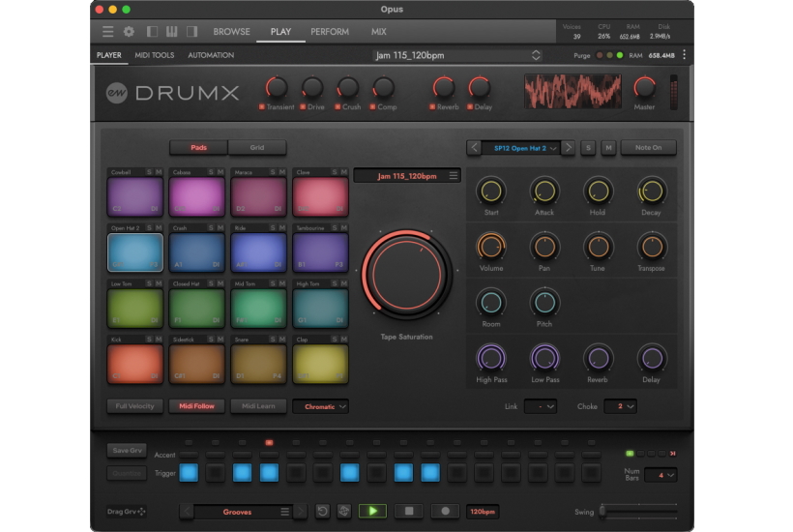
Task: Toggle the Comp effect enable LED
Action: click(372, 106)
